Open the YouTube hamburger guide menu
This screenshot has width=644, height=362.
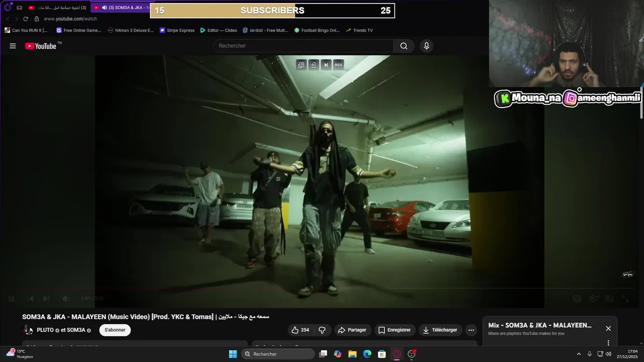click(x=13, y=46)
